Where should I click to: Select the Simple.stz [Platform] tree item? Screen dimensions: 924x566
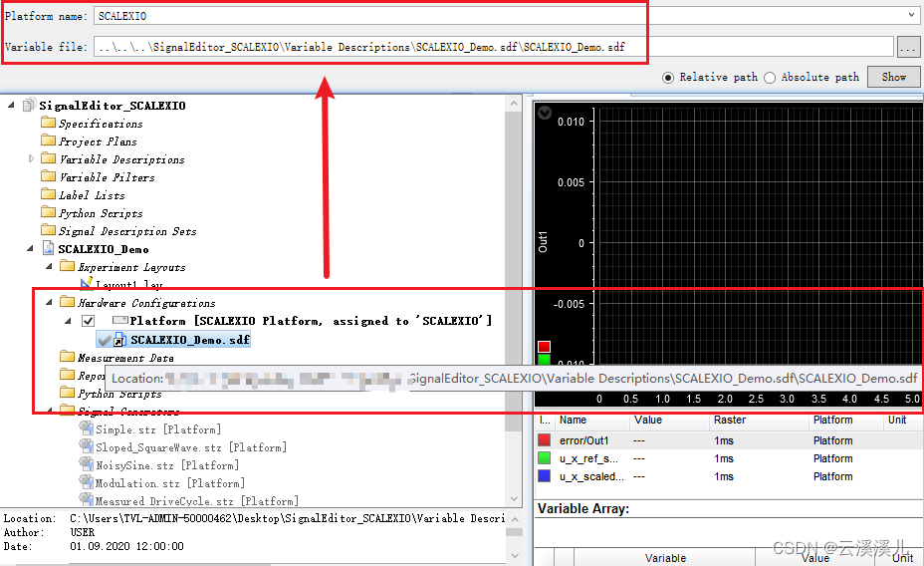point(158,429)
